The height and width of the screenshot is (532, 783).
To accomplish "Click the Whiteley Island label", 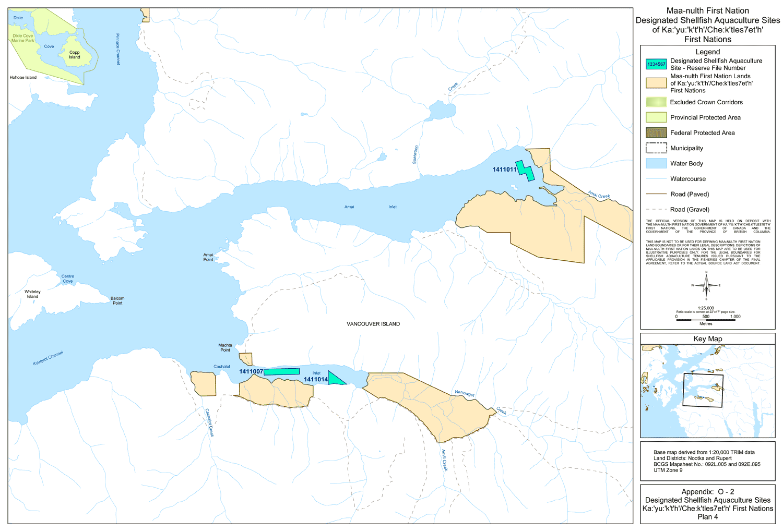I will click(x=32, y=294).
